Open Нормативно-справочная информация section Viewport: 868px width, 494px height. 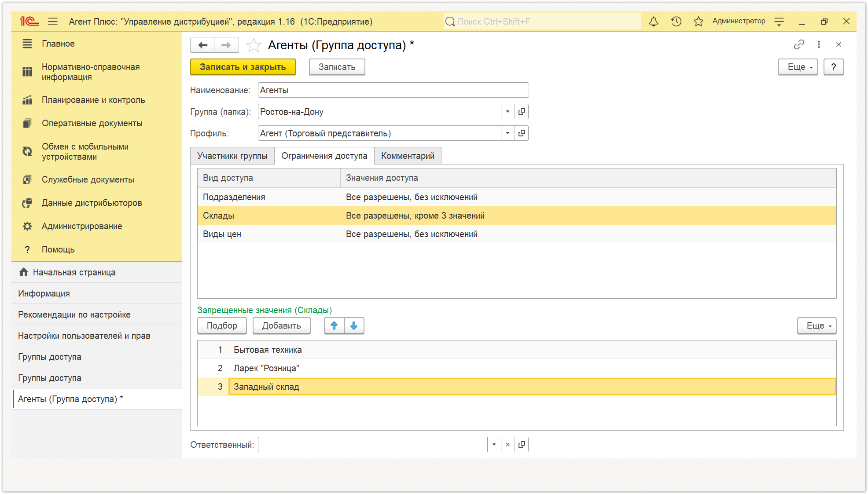(x=97, y=72)
